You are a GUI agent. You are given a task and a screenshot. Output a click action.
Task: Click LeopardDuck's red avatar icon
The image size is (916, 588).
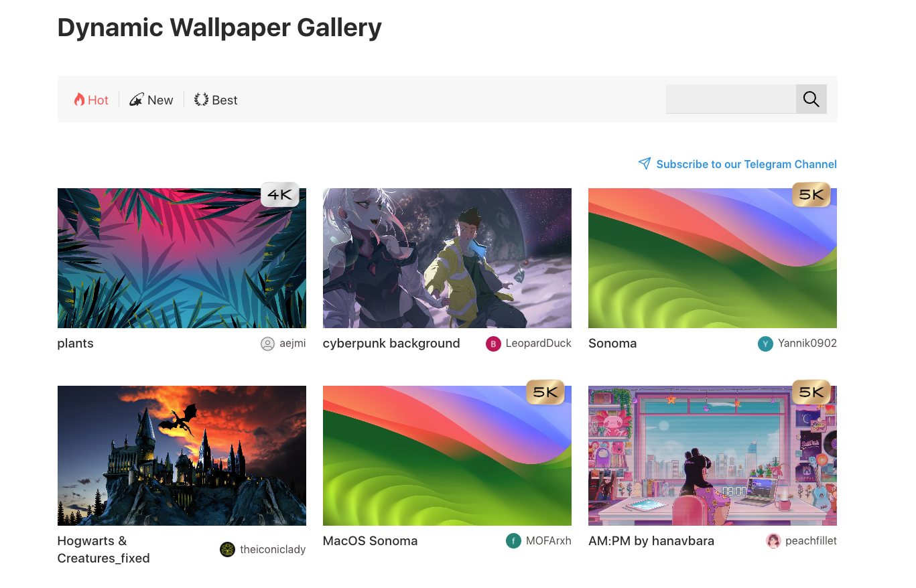(493, 344)
